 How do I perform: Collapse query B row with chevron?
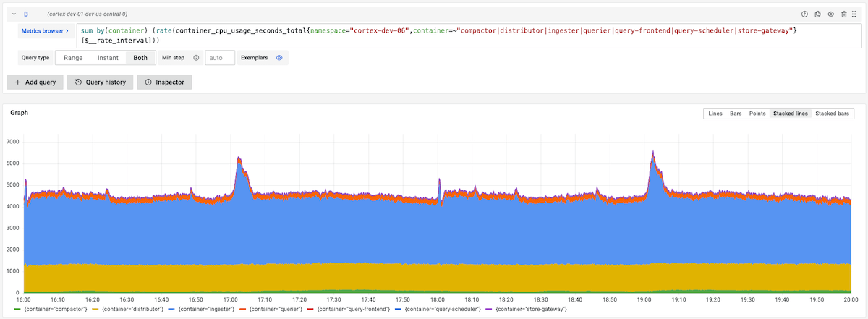pyautogui.click(x=14, y=14)
